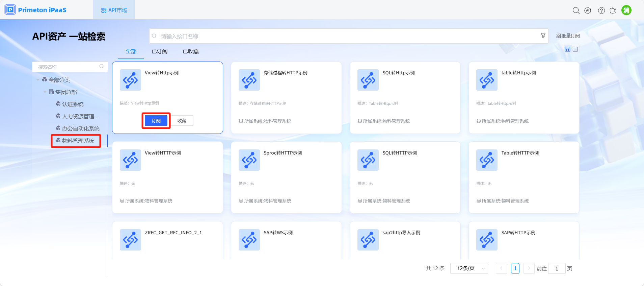This screenshot has width=644, height=286.
Task: Click the table转Http示例 card icon
Action: [487, 80]
